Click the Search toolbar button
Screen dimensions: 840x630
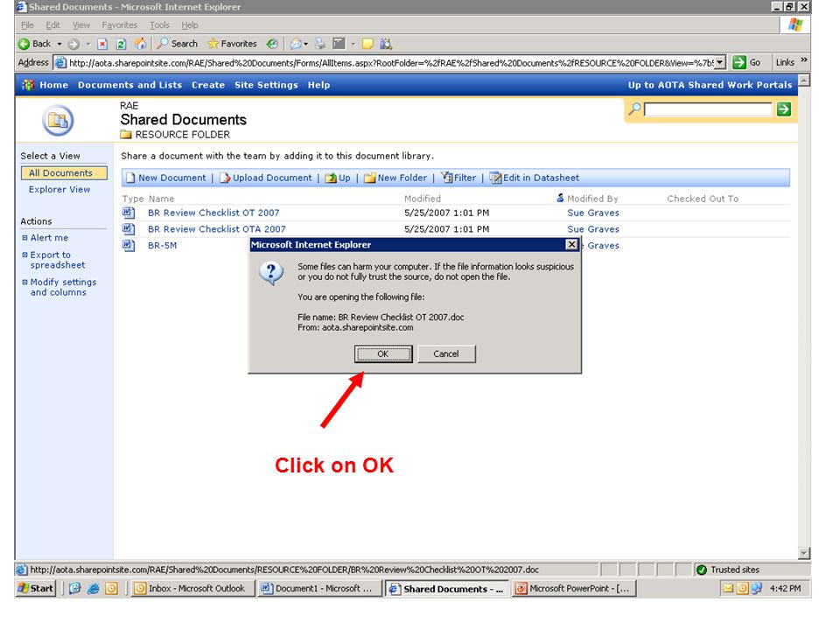tap(178, 44)
